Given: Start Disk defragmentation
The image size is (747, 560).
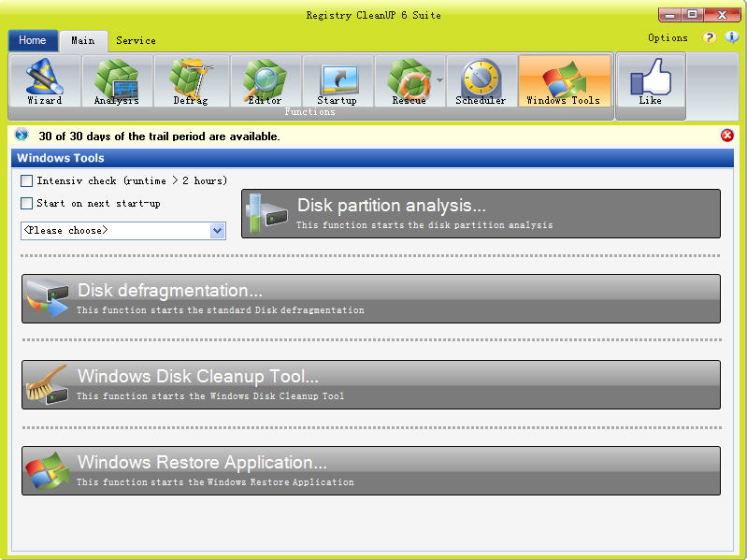Looking at the screenshot, I should pyautogui.click(x=370, y=298).
